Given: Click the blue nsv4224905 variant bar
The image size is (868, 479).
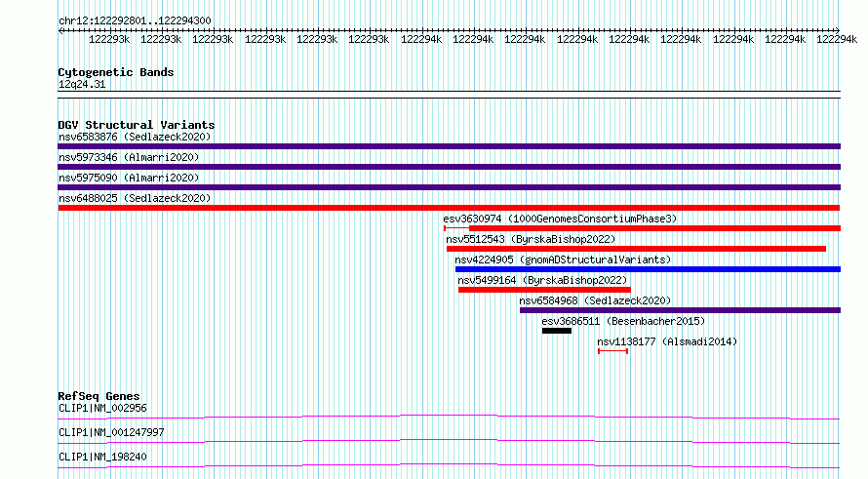Looking at the screenshot, I should [x=648, y=269].
